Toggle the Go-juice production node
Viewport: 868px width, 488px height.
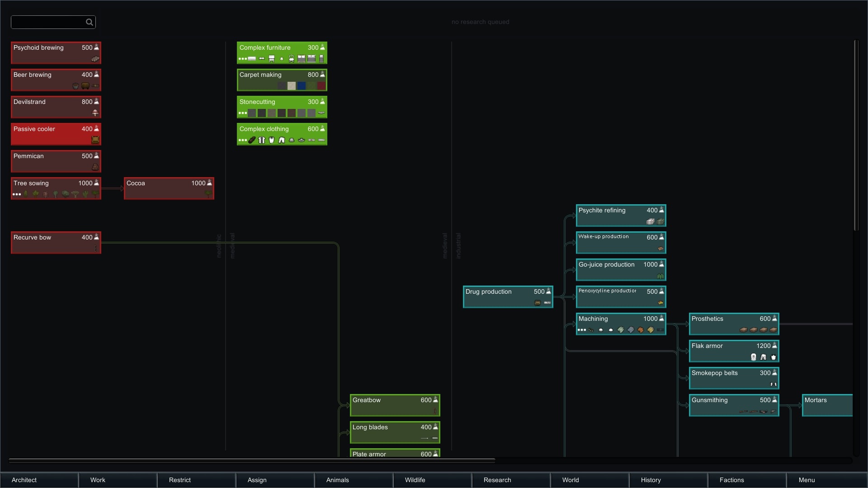click(621, 269)
